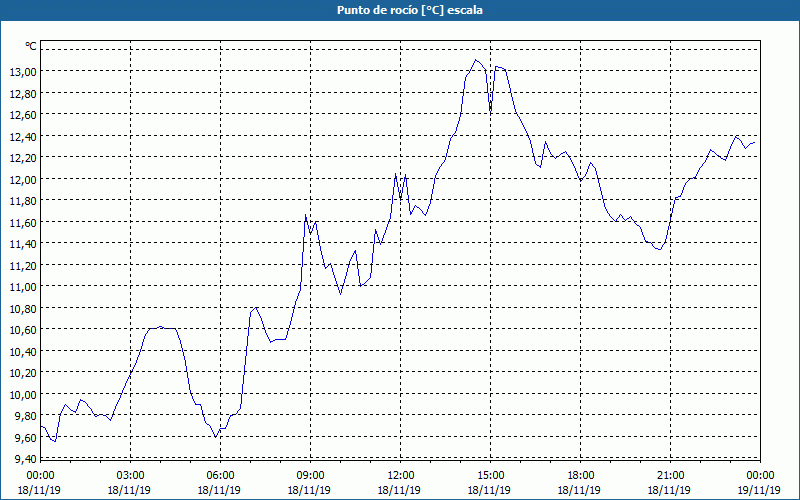Click the 06:00 time label

point(220,476)
